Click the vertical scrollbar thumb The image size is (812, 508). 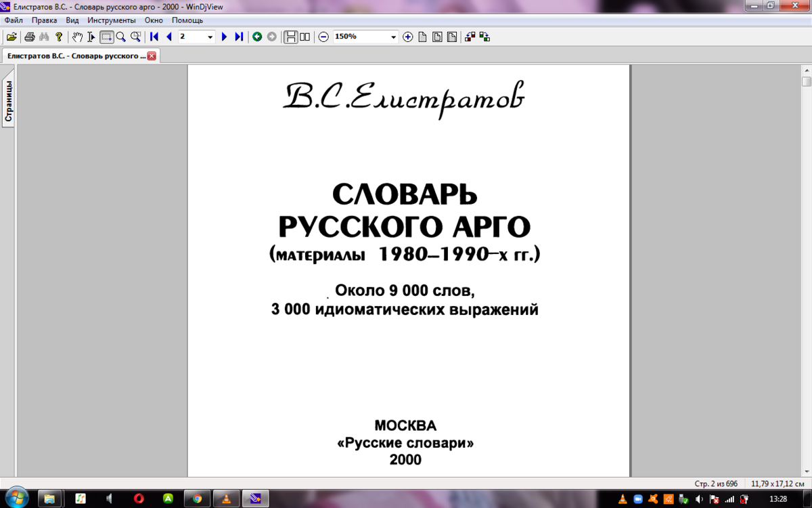(x=806, y=82)
